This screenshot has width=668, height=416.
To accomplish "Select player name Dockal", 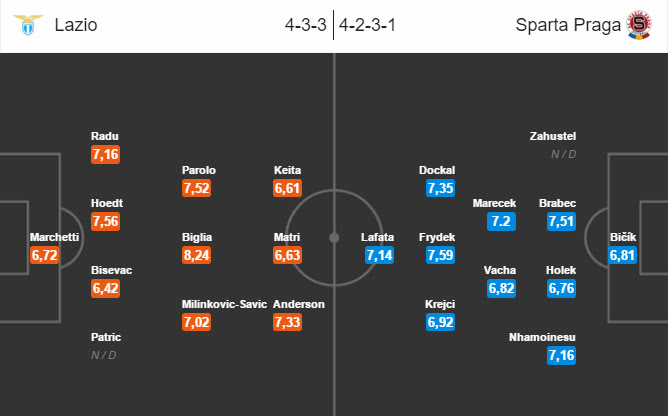I will [437, 170].
